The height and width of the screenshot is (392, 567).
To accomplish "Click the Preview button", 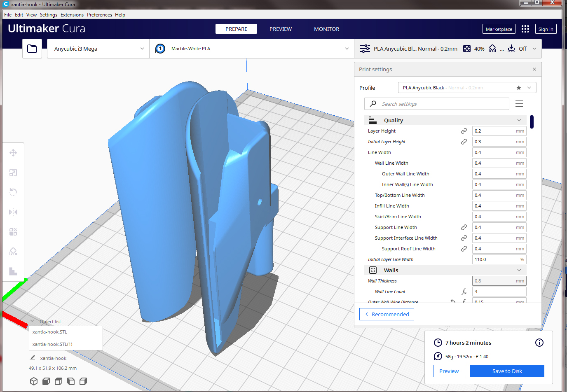I will click(x=449, y=371).
